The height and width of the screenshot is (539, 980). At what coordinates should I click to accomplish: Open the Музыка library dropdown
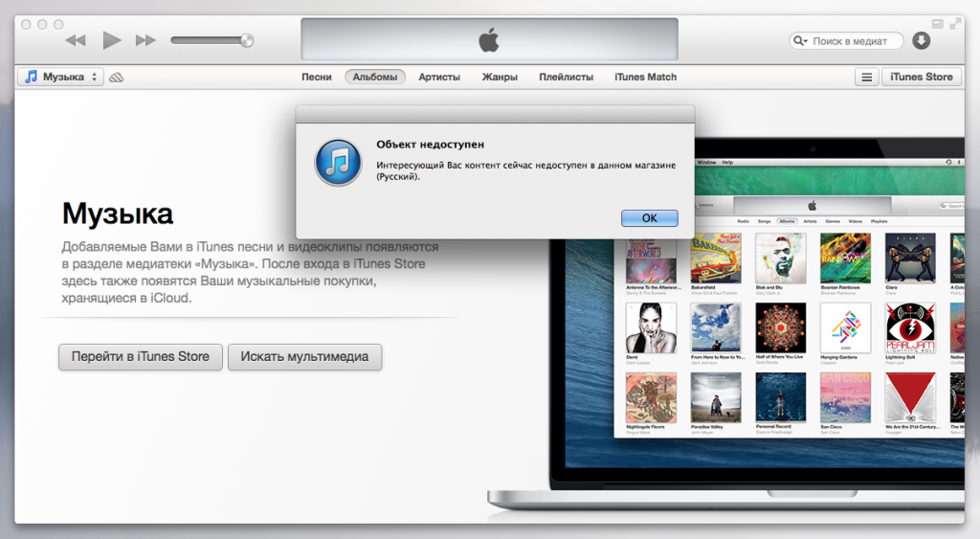pos(60,77)
